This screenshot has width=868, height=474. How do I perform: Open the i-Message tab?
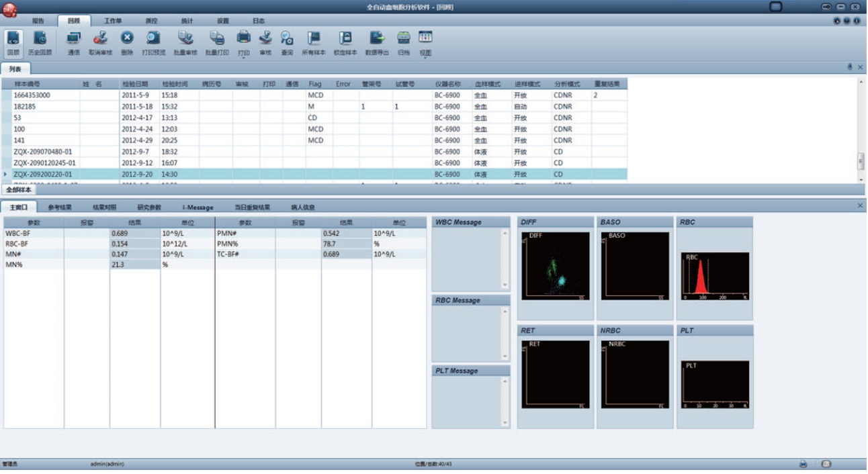(198, 207)
